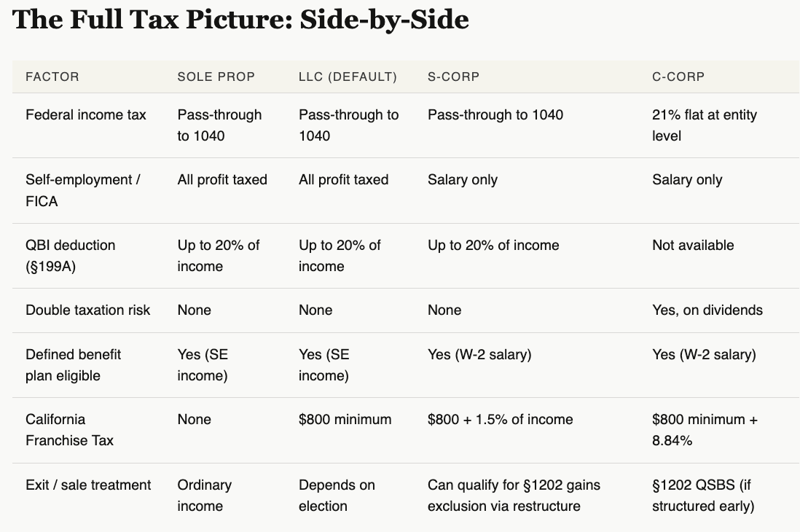Click the 'Depends on election' cell
This screenshot has width=800, height=532.
337,496
